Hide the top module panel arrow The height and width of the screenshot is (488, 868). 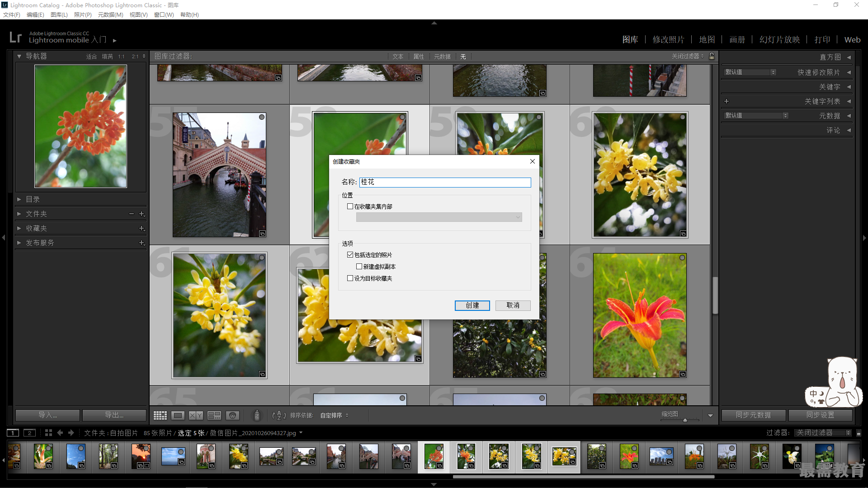tap(434, 23)
